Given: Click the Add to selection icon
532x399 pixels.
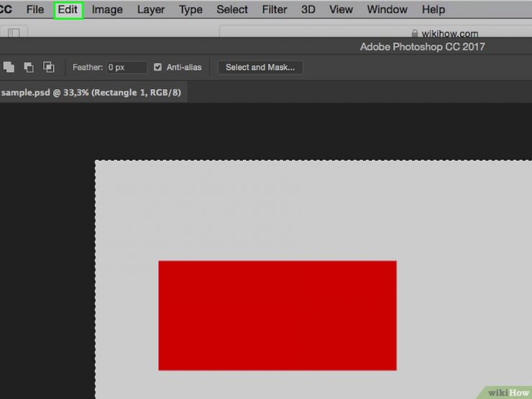Looking at the screenshot, I should pyautogui.click(x=9, y=67).
